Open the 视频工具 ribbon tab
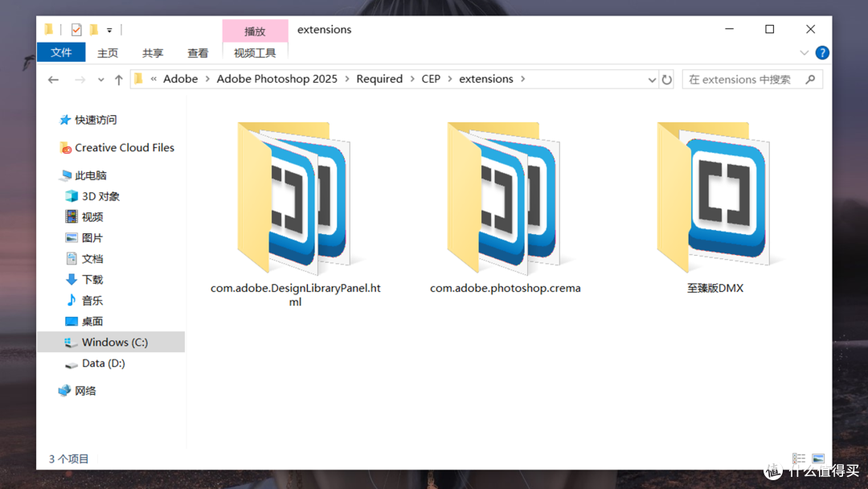 pyautogui.click(x=255, y=52)
